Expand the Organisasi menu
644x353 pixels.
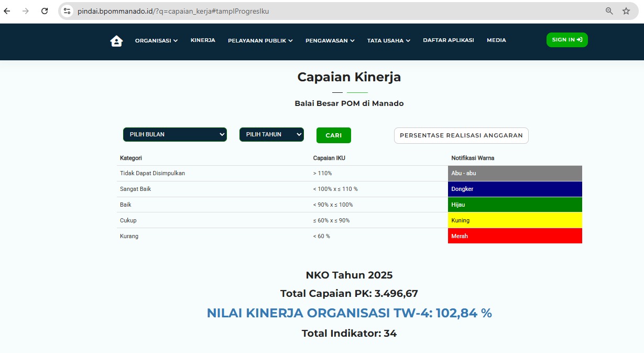click(x=156, y=40)
